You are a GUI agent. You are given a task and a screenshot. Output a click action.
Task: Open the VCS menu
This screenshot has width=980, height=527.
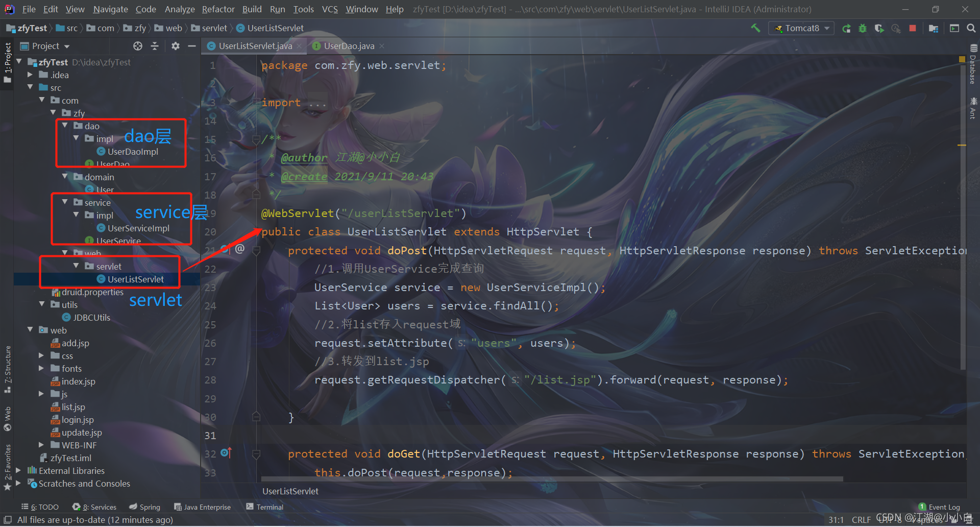[x=330, y=9]
